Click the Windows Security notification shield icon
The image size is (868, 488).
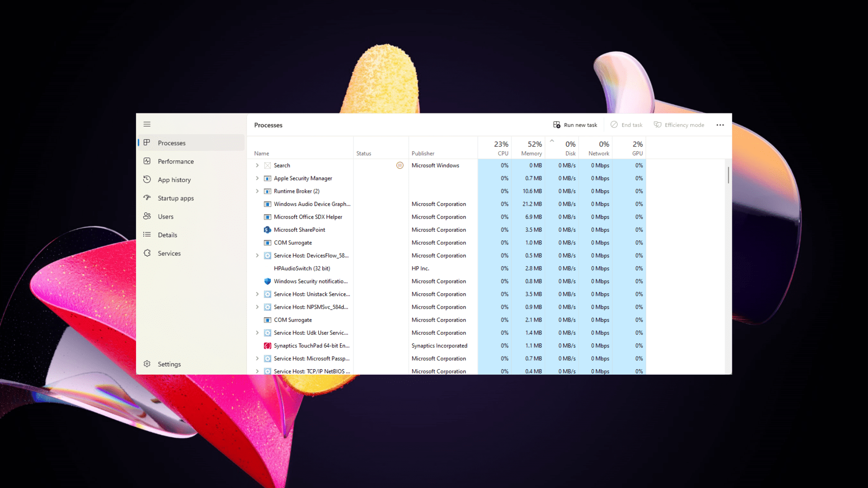coord(268,281)
